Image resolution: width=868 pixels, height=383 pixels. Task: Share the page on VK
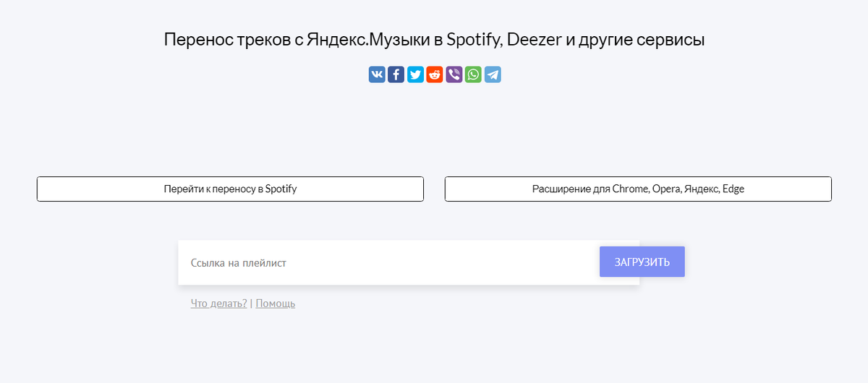(x=377, y=74)
